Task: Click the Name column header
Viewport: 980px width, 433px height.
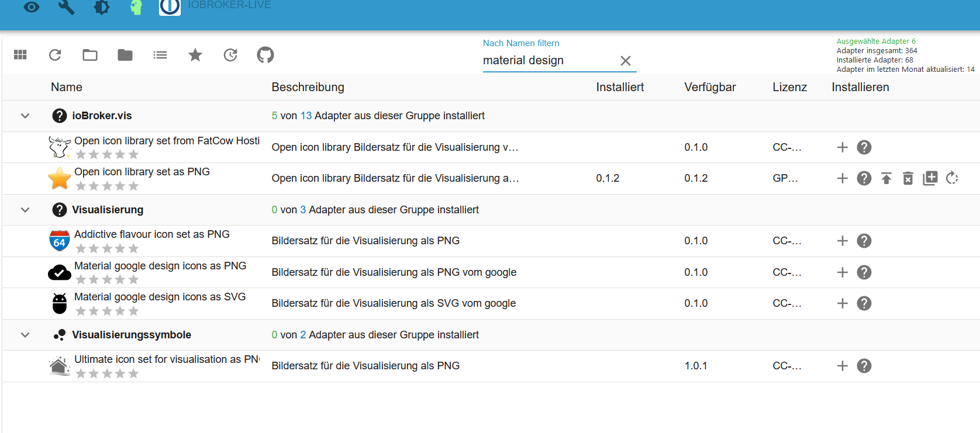Action: pyautogui.click(x=67, y=87)
